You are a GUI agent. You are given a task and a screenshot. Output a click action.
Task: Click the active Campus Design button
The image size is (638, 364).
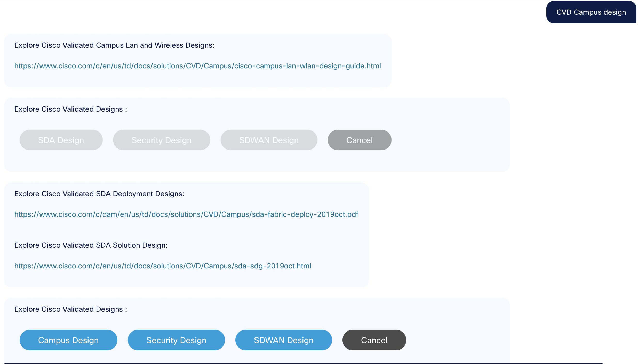(68, 340)
